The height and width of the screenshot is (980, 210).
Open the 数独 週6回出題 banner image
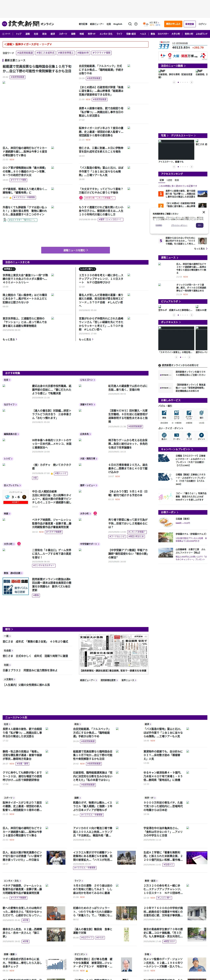pos(16,586)
